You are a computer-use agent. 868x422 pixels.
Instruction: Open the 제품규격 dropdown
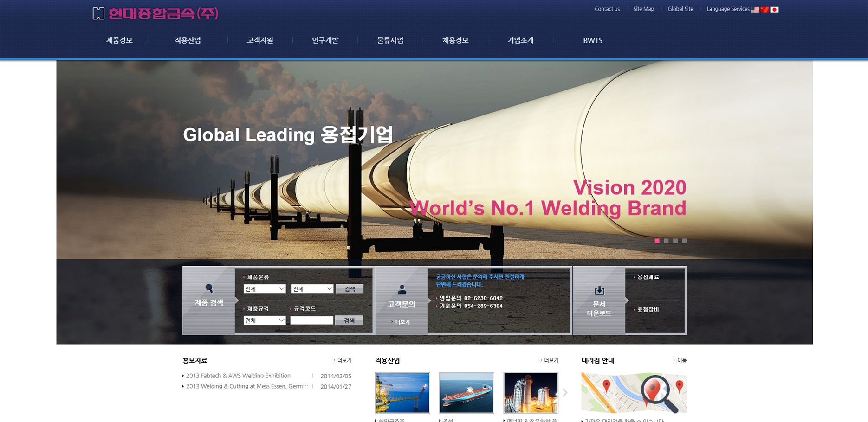[x=264, y=320]
